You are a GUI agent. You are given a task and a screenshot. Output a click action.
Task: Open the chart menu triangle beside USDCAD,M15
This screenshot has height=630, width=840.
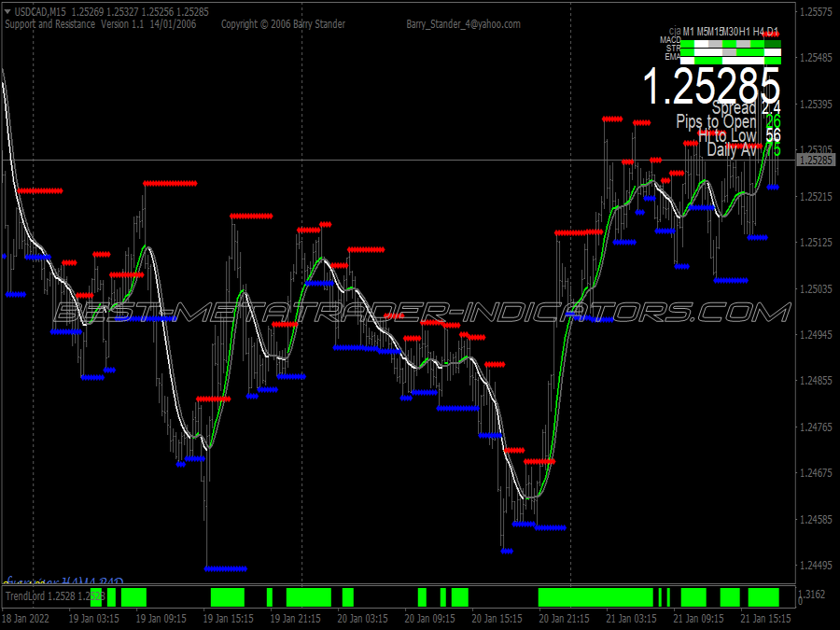(7, 12)
